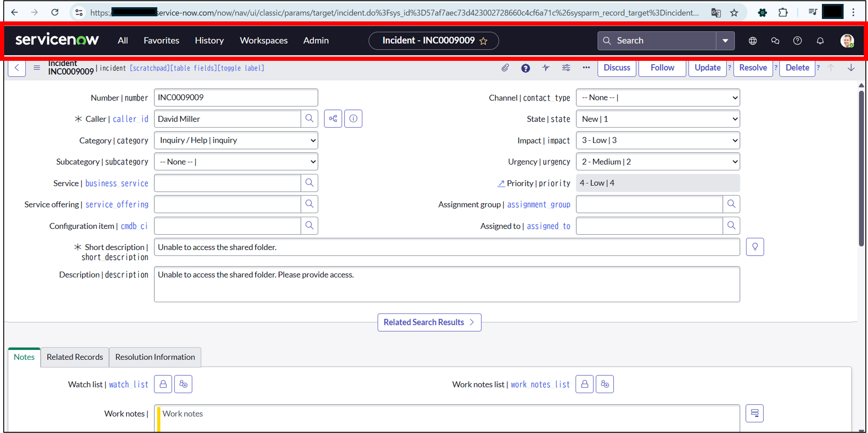Screen dimensions: 868x433
Task: Open the help question-mark icon in header
Action: coord(797,41)
